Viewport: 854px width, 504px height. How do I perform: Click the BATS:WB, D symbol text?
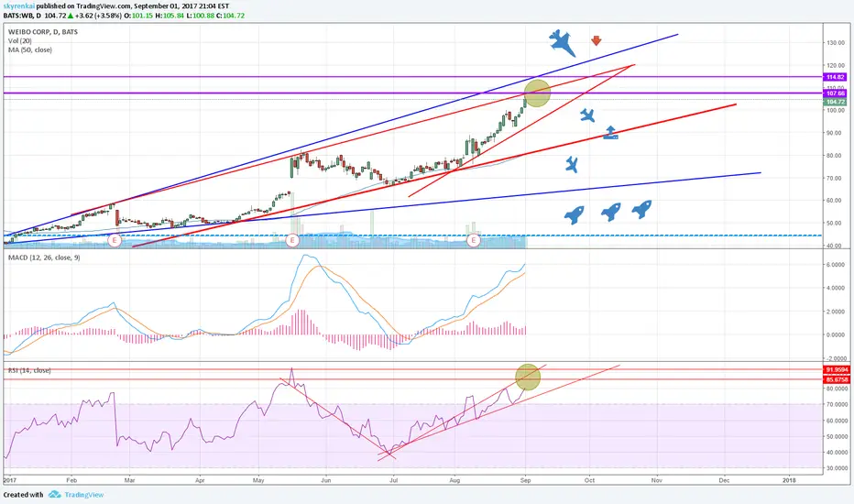pos(22,16)
